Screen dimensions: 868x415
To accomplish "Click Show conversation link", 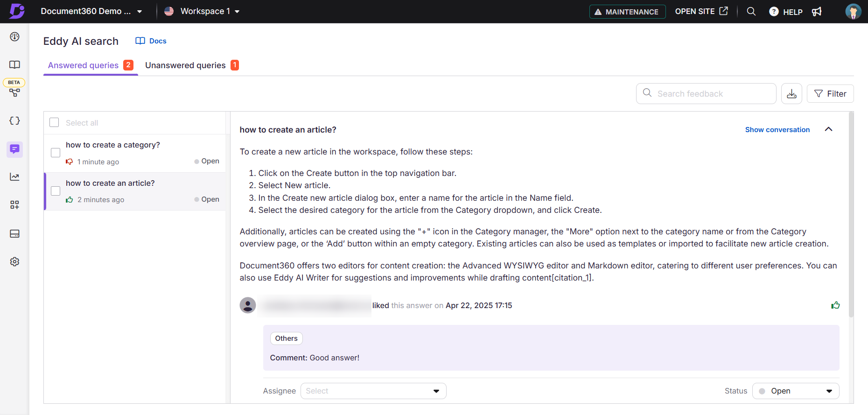I will pos(777,130).
